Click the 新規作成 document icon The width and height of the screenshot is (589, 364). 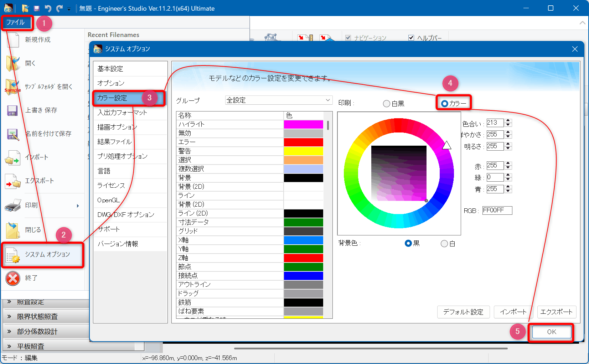pos(13,40)
